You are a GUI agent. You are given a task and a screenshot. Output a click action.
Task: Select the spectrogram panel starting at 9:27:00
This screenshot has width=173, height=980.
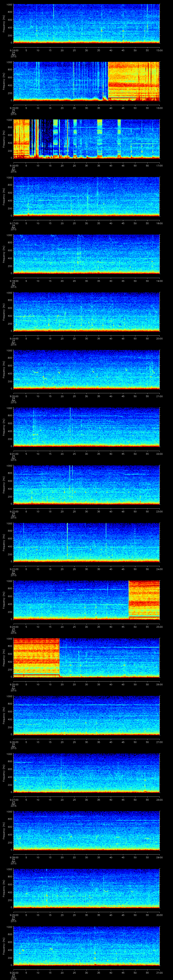86,773
